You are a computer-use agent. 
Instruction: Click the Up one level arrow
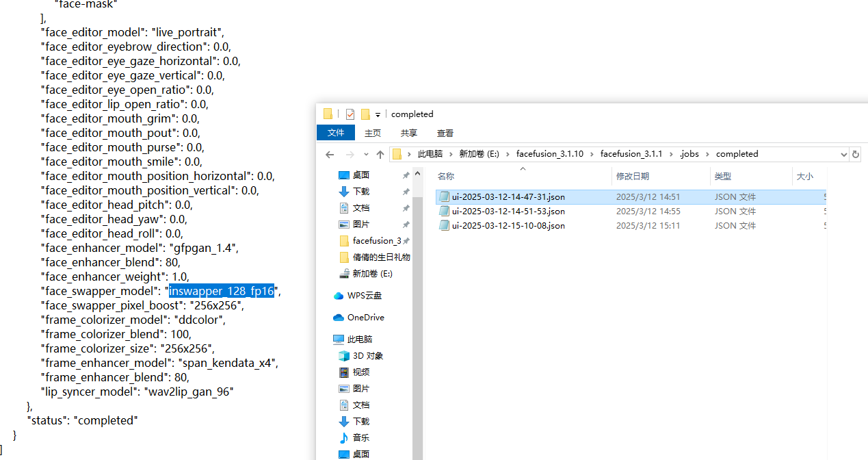point(380,155)
